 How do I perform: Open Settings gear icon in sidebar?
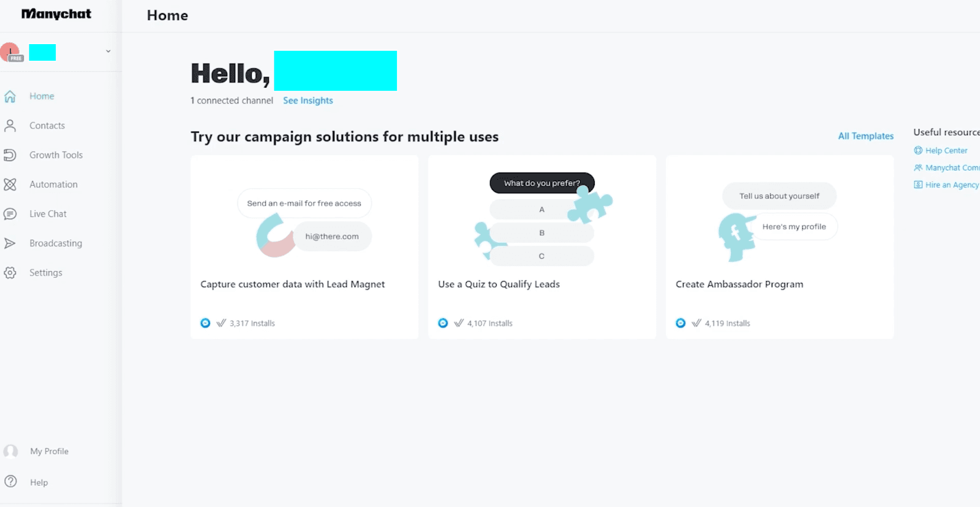[x=10, y=273]
